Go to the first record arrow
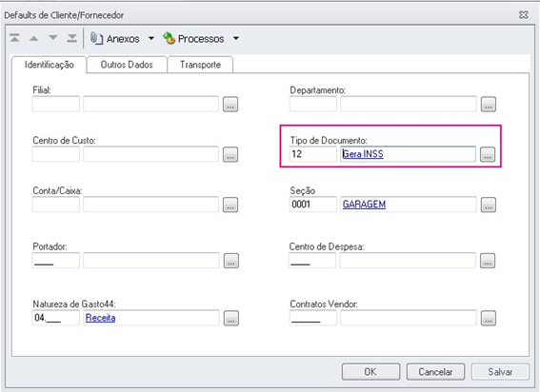The height and width of the screenshot is (392, 540). point(14,38)
